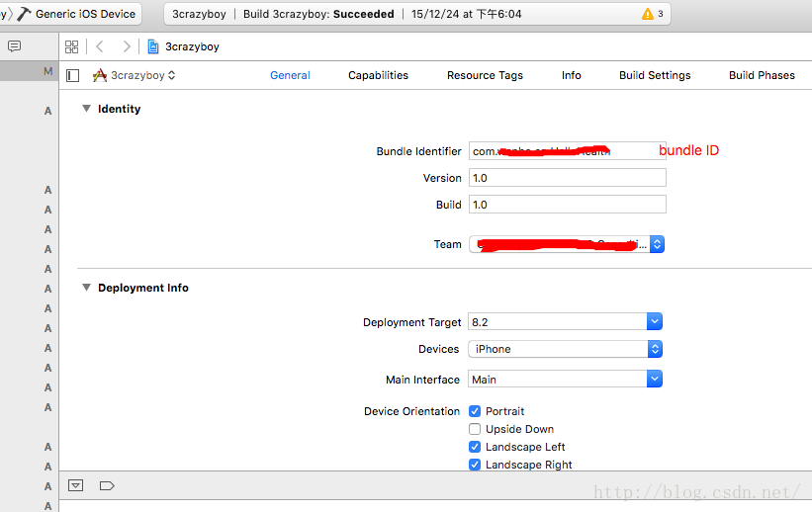Switch to the Resource Tags tab
Viewport: 812px width, 512px height.
[x=485, y=75]
